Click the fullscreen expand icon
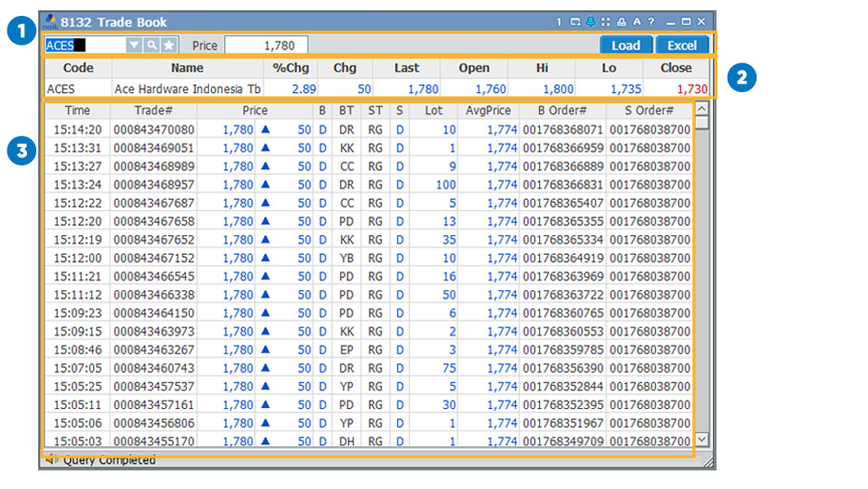 pos(606,21)
